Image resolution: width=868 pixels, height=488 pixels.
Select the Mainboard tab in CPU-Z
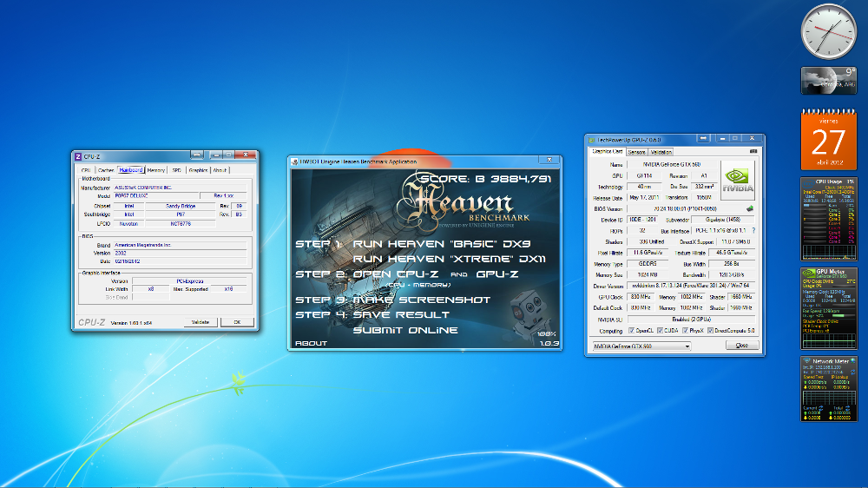click(131, 170)
